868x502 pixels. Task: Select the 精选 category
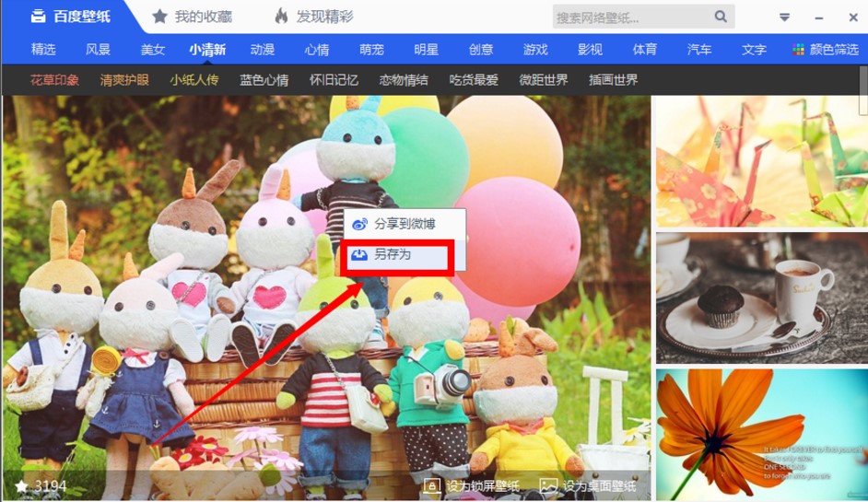[x=43, y=49]
